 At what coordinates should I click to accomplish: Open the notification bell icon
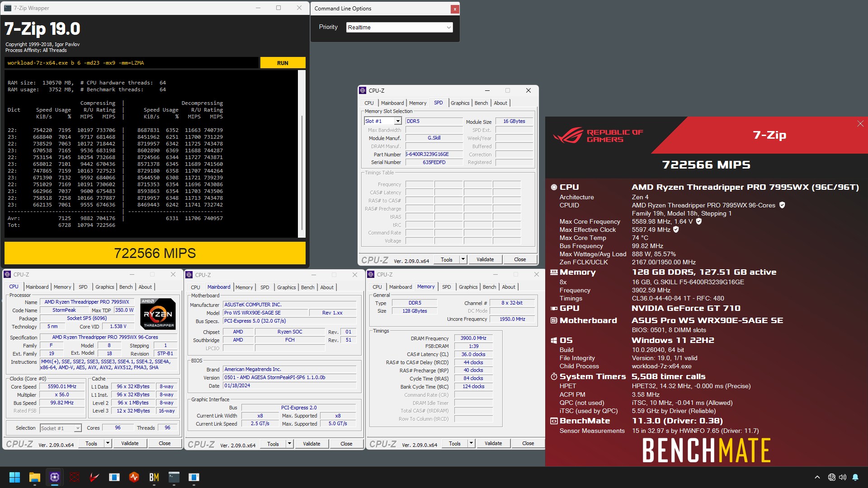pos(855,477)
